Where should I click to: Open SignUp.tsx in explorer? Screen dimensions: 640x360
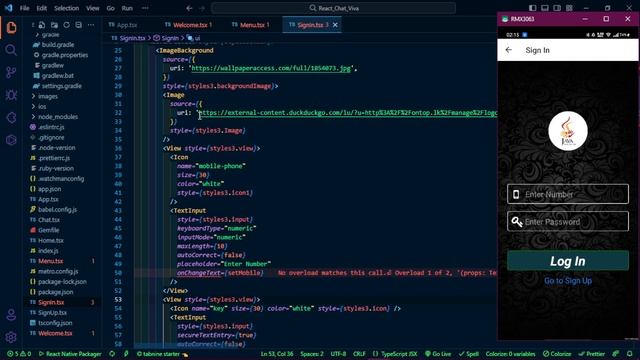point(52,313)
